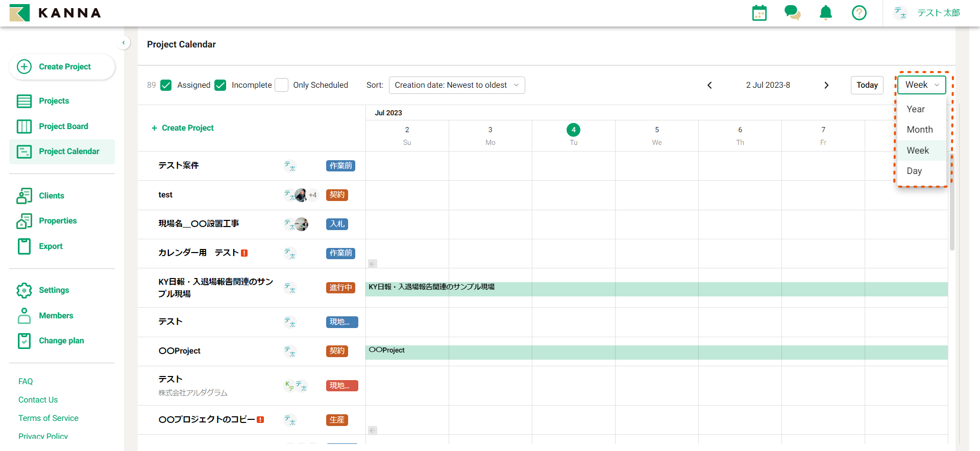Click the Today button
Viewport: 980px width, 451px height.
pyautogui.click(x=867, y=85)
